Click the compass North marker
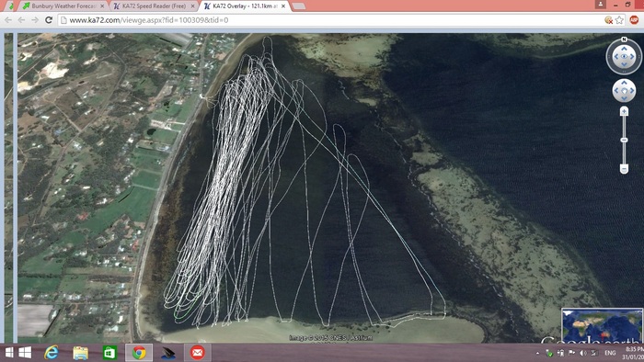 pos(624,40)
